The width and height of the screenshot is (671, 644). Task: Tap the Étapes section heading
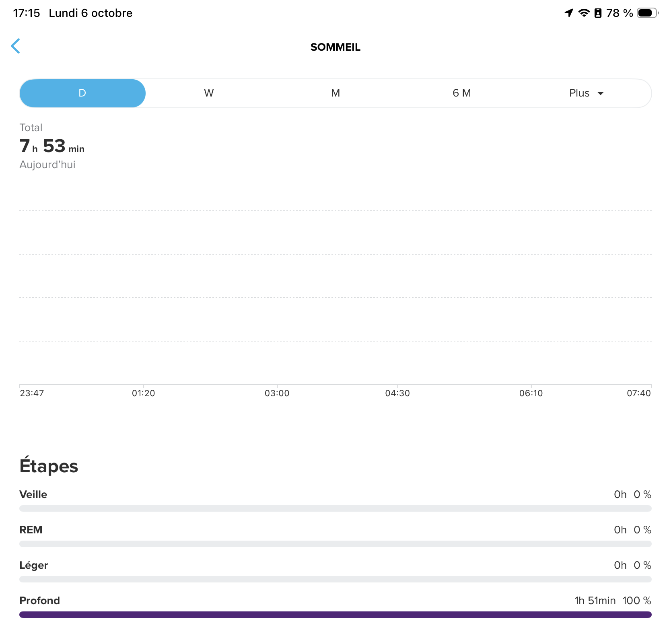[x=49, y=467]
